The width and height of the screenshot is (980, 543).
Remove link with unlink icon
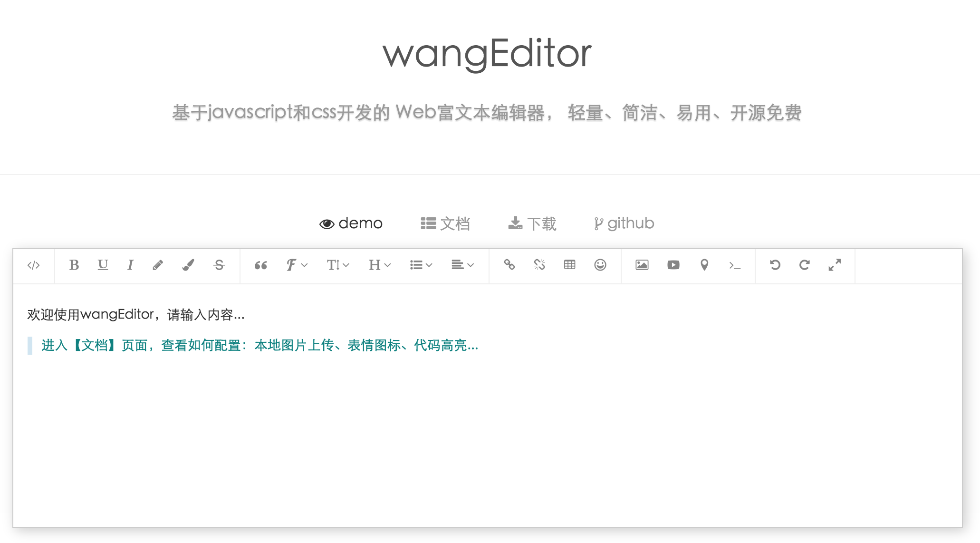point(539,265)
